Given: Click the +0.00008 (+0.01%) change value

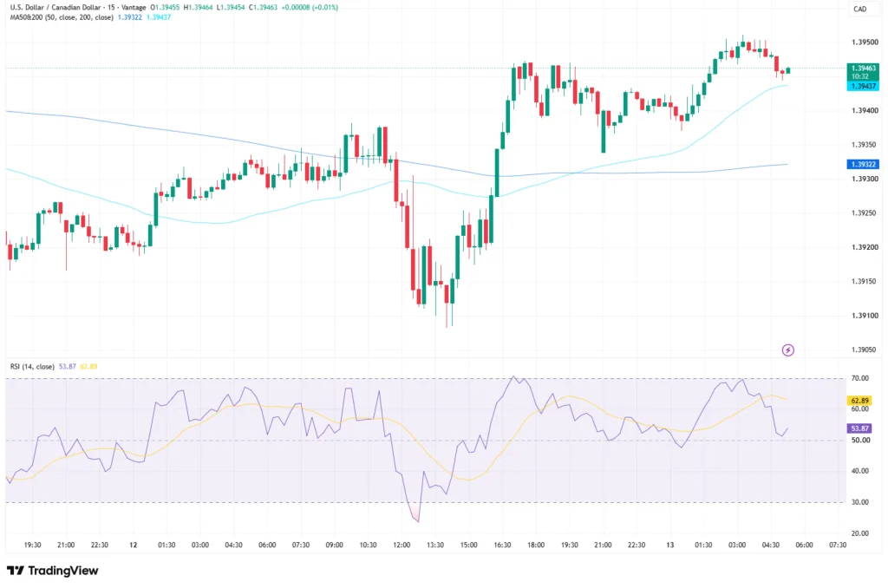Looking at the screenshot, I should coord(310,7).
